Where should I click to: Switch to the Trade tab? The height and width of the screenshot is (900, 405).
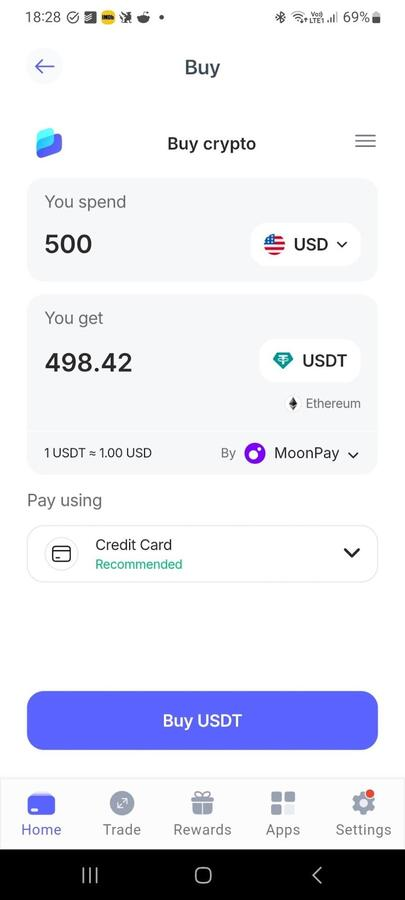tap(122, 813)
